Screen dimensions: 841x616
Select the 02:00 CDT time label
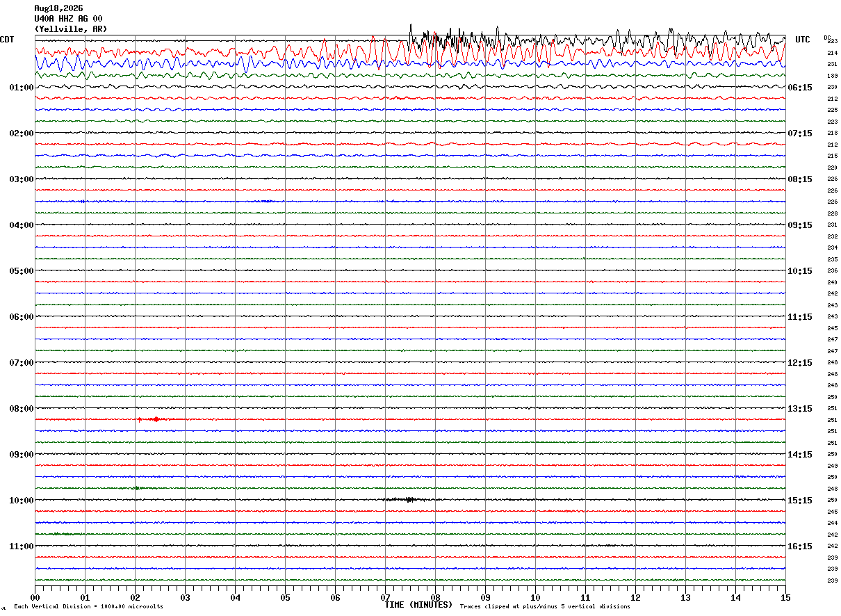22,133
